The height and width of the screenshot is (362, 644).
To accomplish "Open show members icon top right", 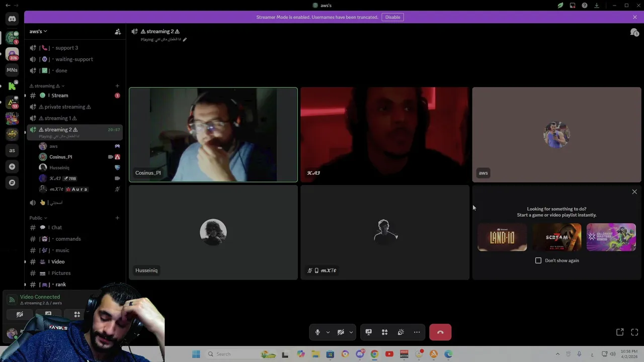I will [634, 32].
